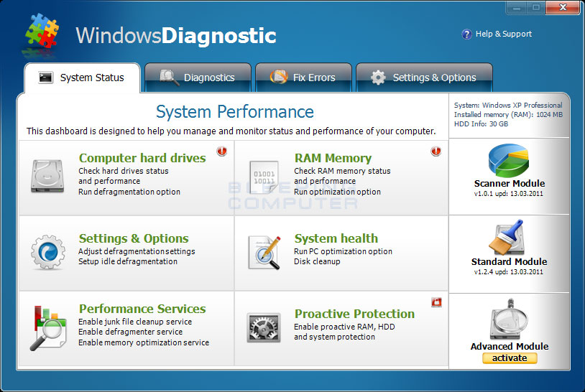Image resolution: width=585 pixels, height=392 pixels.
Task: Click the magnifier icon on Diagnostics tab
Action: coord(169,77)
